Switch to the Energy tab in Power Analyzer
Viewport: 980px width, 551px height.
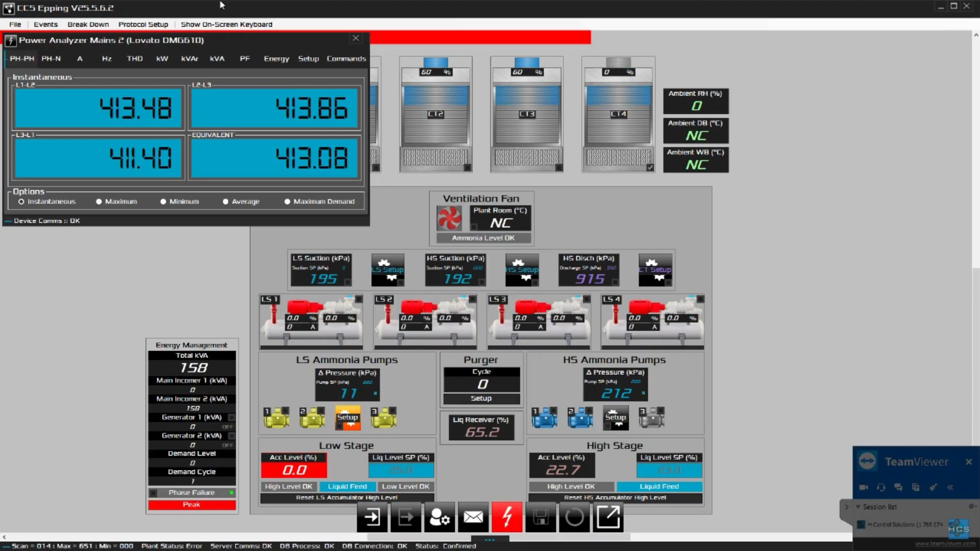click(x=276, y=59)
